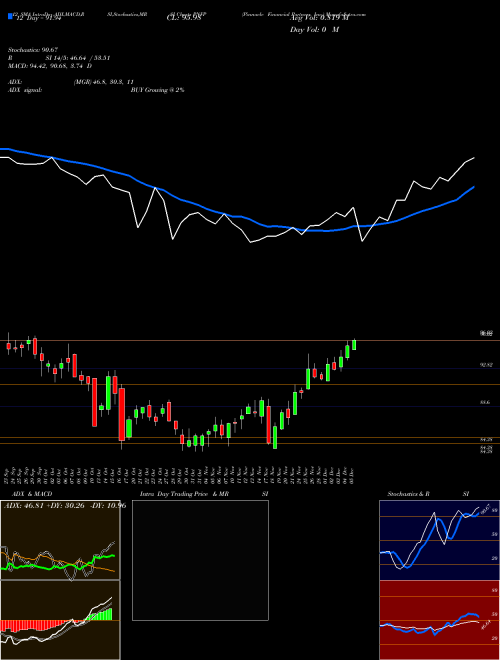Viewport: 500px width, 660px height.
Task: Click the "12 Day = 91.94" SMA label
Action: [37, 18]
